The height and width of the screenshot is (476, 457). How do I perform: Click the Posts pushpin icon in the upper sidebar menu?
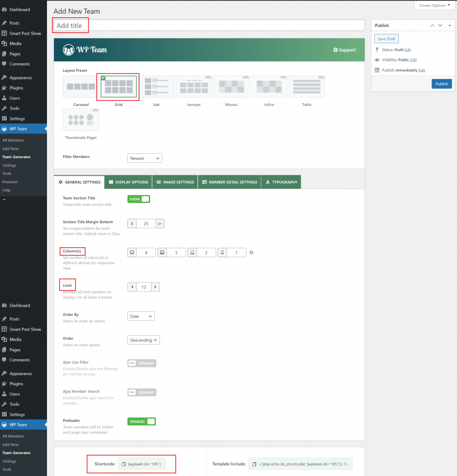pos(4,23)
